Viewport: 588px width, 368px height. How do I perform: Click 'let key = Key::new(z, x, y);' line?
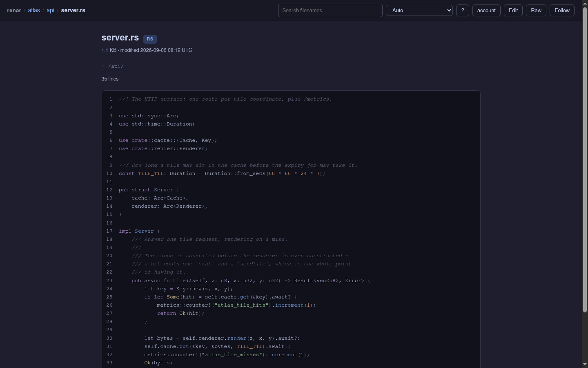coord(189,289)
